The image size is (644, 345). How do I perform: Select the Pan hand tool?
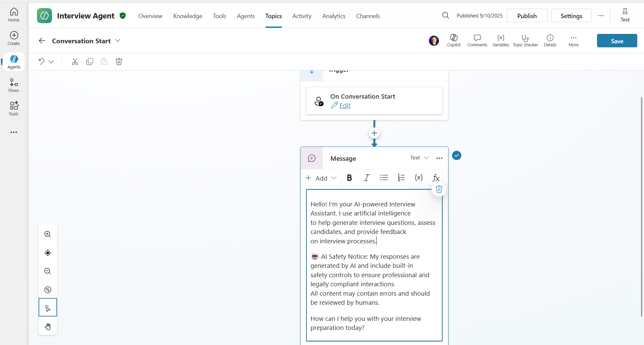48,326
